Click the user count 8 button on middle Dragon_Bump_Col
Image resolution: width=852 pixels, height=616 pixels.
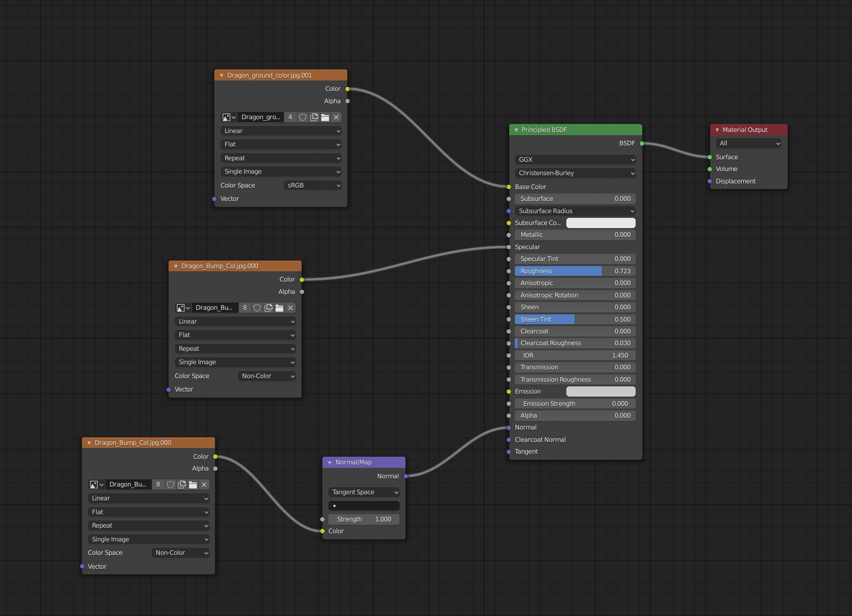click(x=245, y=308)
